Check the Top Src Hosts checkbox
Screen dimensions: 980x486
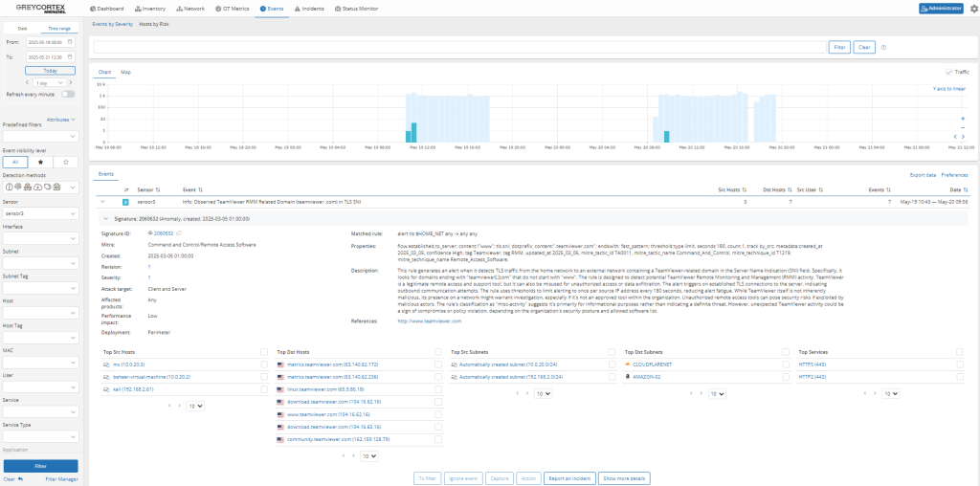264,352
